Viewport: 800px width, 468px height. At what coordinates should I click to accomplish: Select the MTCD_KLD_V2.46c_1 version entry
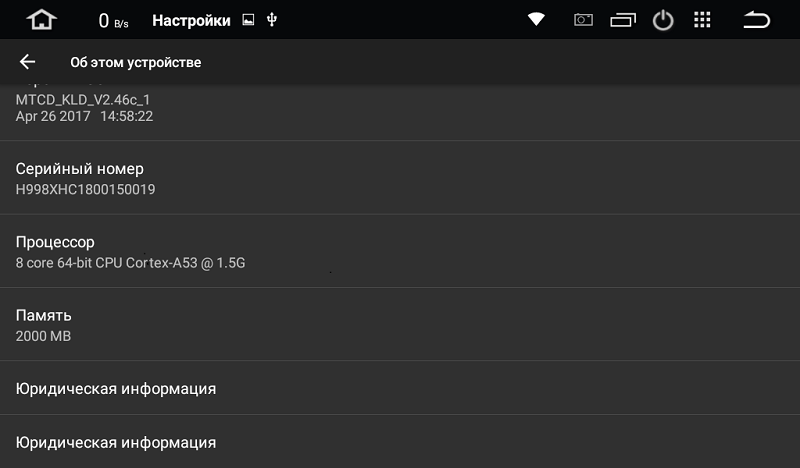point(83,100)
